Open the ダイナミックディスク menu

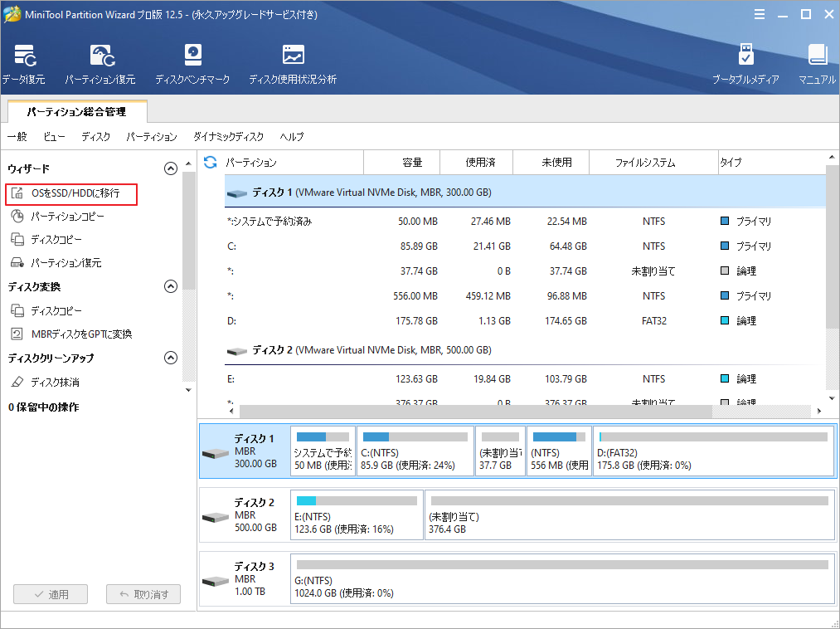[228, 137]
